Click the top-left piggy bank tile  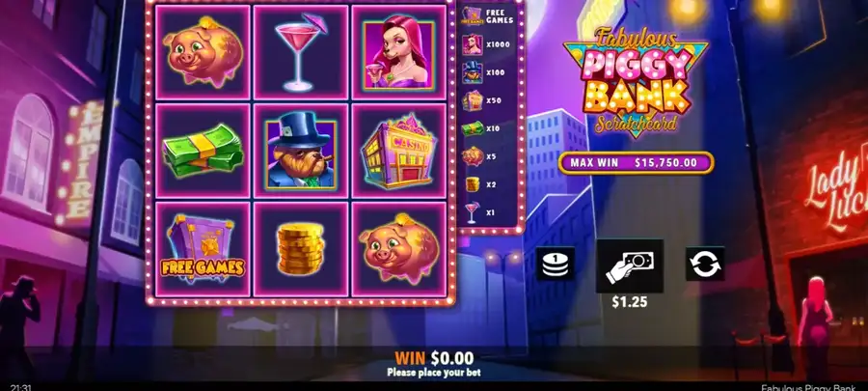tap(203, 52)
